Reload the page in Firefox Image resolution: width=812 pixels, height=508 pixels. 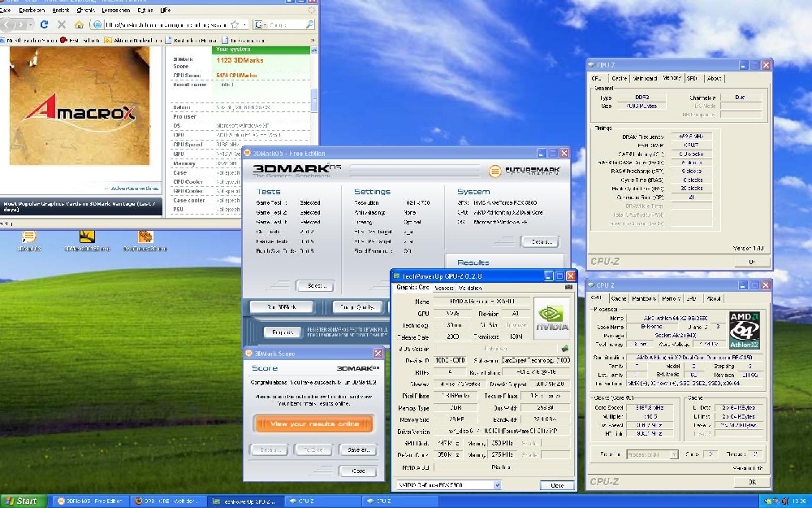click(x=44, y=24)
